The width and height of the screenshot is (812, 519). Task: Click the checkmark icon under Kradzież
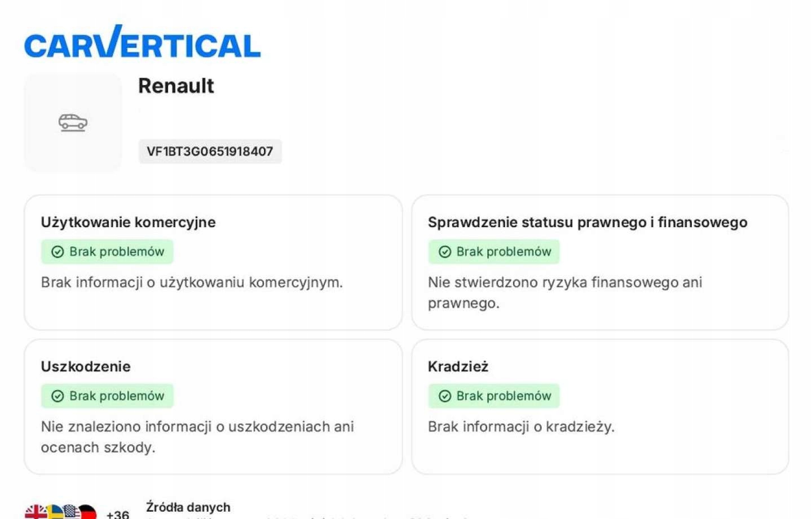pyautogui.click(x=445, y=396)
